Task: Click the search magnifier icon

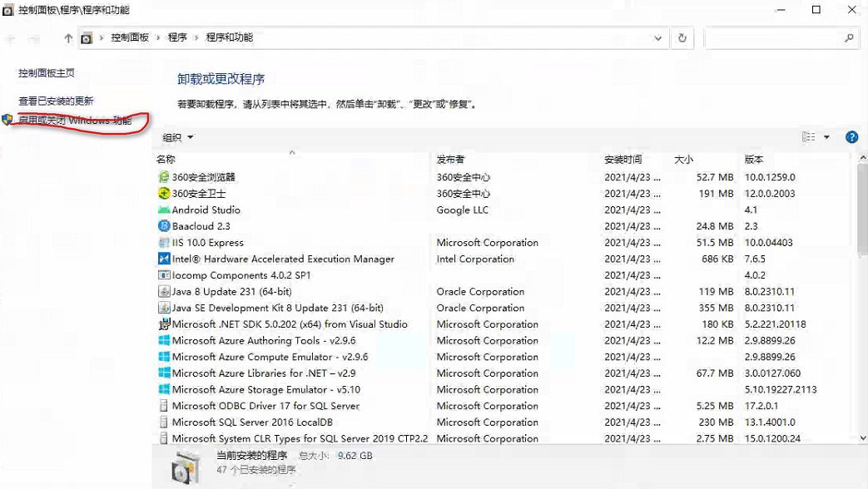Action: [x=849, y=37]
